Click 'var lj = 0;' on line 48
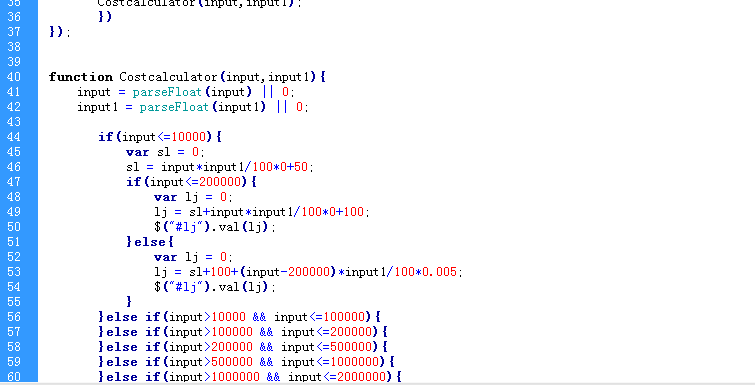This screenshot has width=755, height=385. pos(193,197)
